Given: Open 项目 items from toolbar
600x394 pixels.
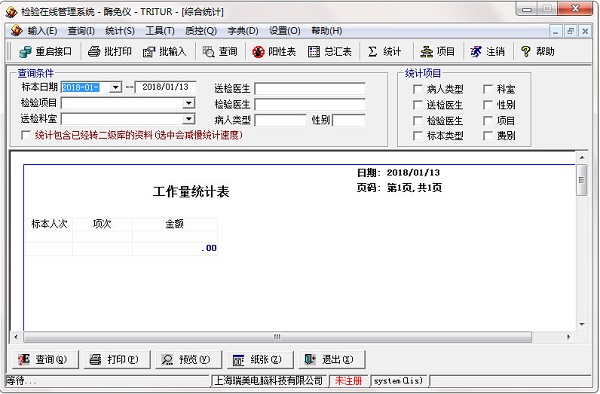Looking at the screenshot, I should 437,52.
